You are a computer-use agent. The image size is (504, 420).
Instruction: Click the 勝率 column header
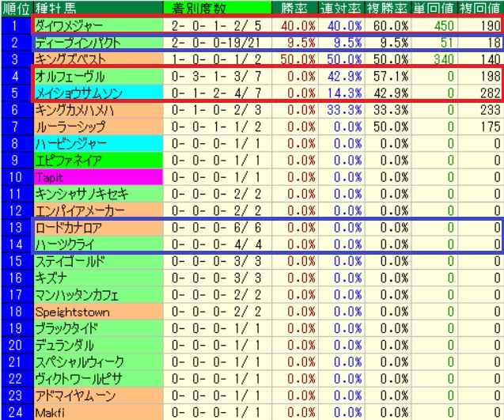click(295, 9)
